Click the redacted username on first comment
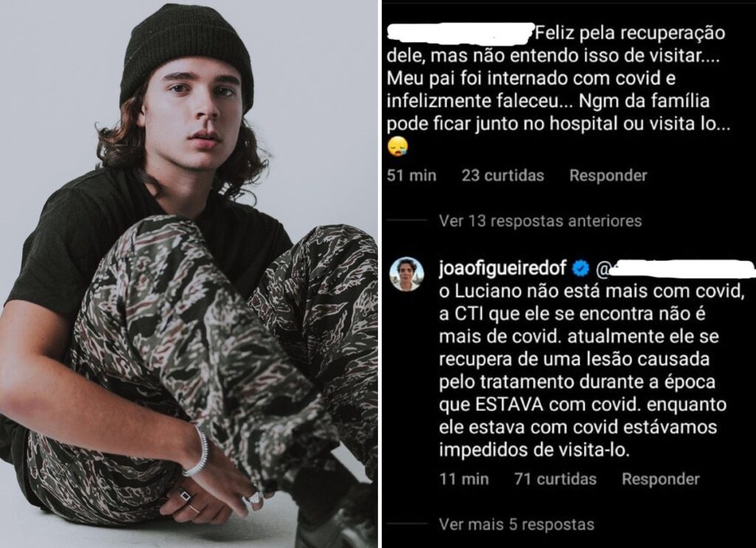The height and width of the screenshot is (548, 756). pos(461,32)
